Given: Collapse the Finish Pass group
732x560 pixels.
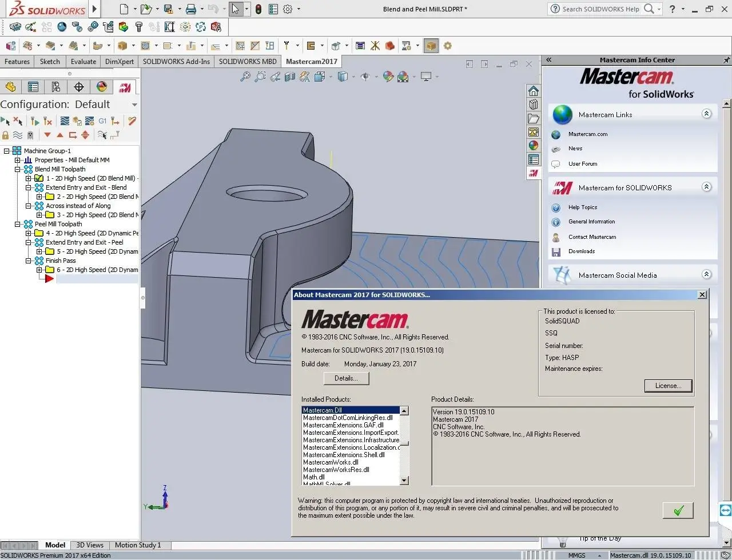Looking at the screenshot, I should pyautogui.click(x=29, y=261).
